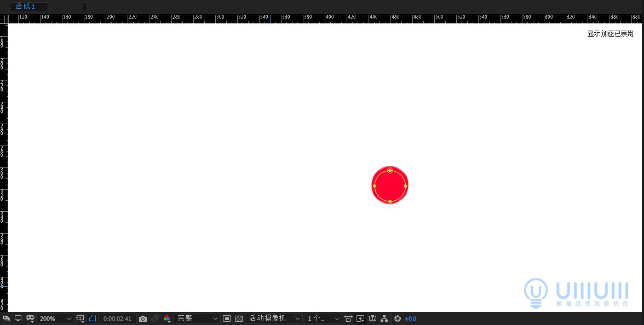Click the Reset Exposure icon

tap(397, 318)
